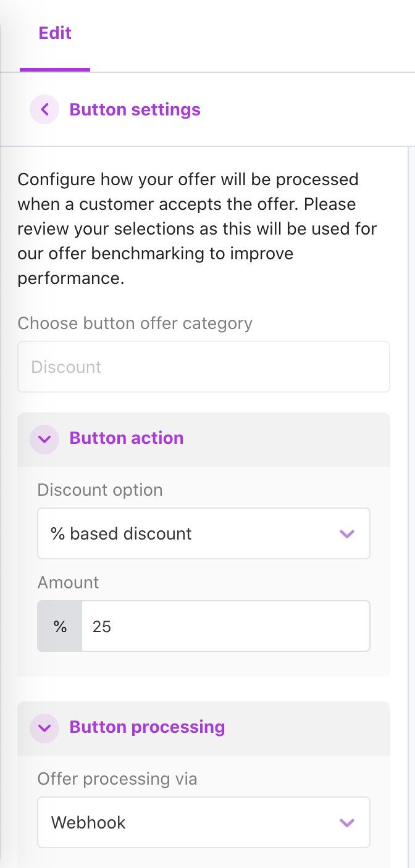Click the Button processing section title
The image size is (415, 868).
(x=147, y=727)
